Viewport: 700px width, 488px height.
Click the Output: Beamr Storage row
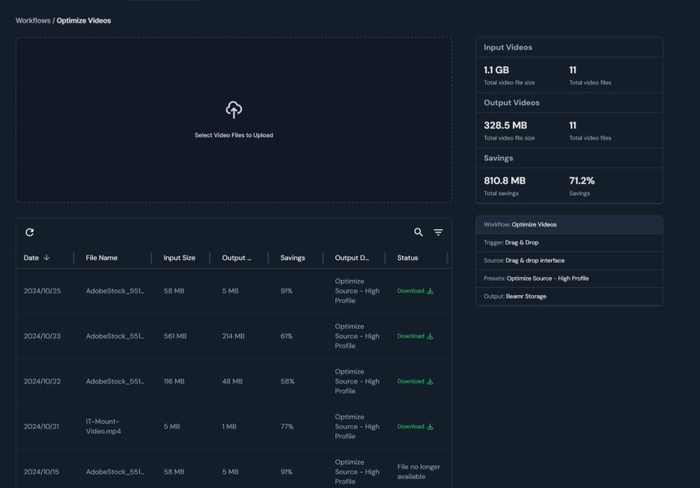[x=568, y=296]
